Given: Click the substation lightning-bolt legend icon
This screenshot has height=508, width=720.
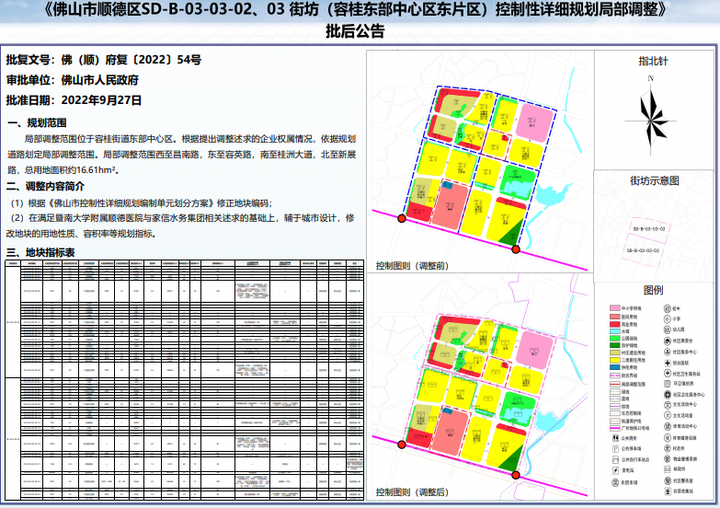Looking at the screenshot, I should coord(615,470).
